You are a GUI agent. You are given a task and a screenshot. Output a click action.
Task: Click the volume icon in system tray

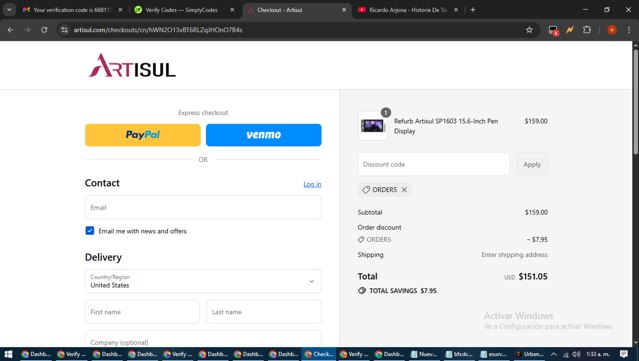[x=576, y=354]
